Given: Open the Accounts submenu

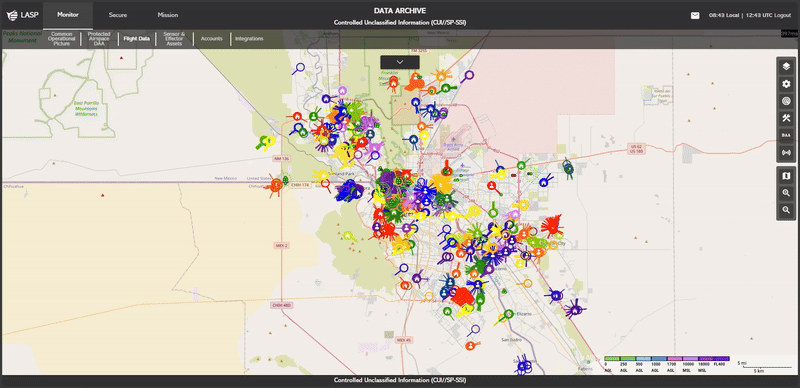Looking at the screenshot, I should 211,39.
